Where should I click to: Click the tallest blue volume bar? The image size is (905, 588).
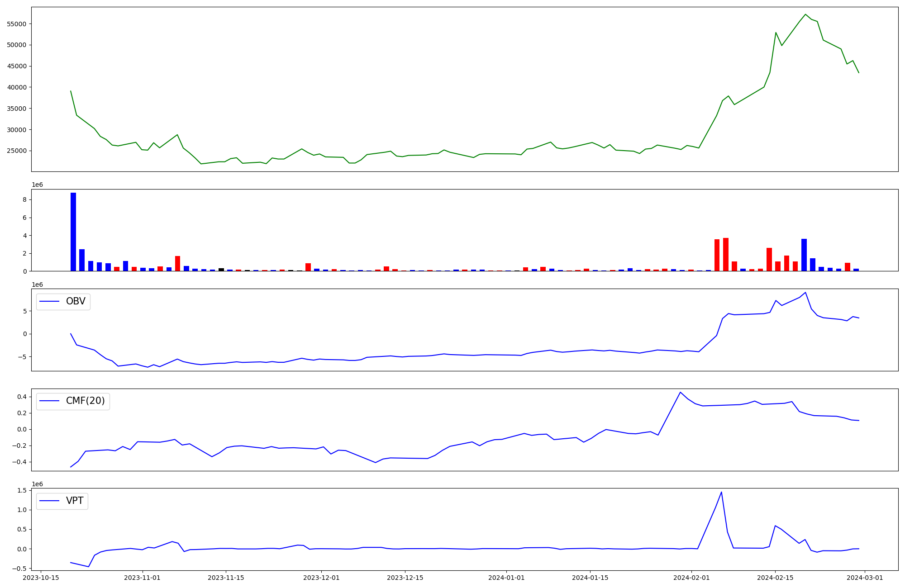coord(73,232)
